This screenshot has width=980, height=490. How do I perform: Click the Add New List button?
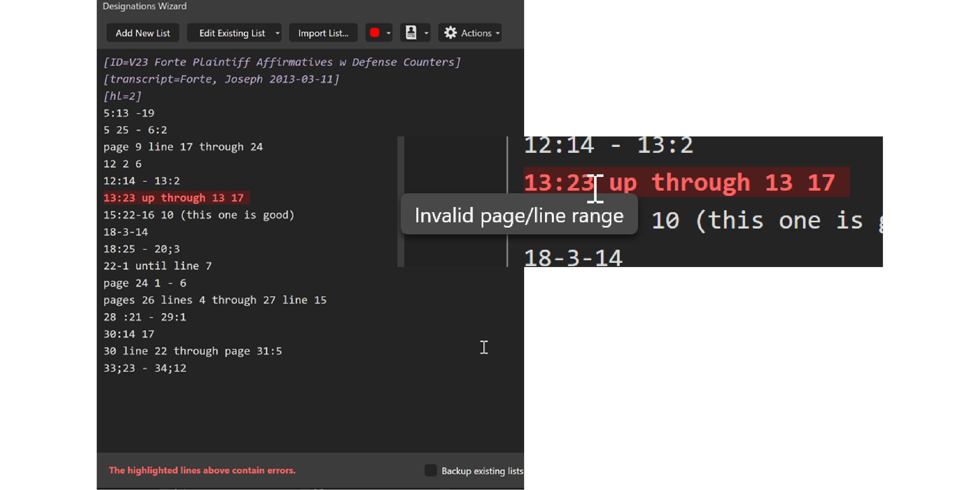click(143, 33)
